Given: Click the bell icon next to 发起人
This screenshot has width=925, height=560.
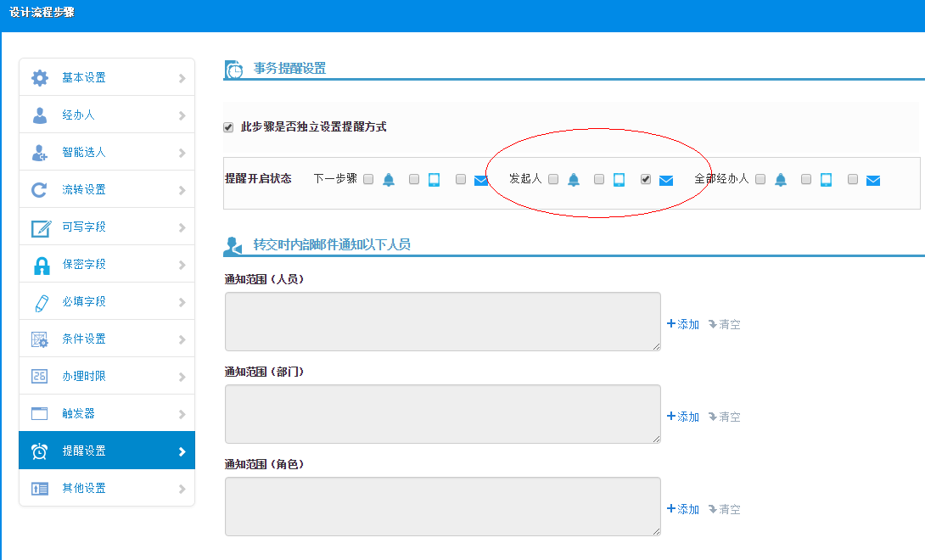Looking at the screenshot, I should (574, 180).
